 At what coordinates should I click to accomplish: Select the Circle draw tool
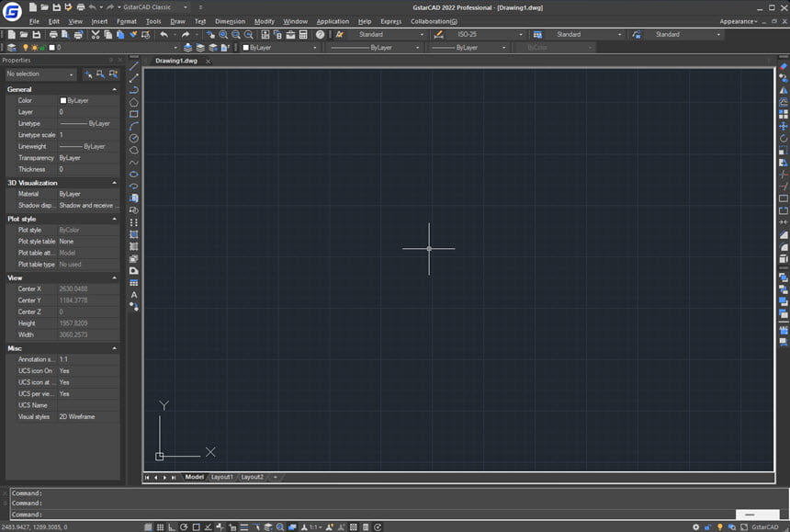click(133, 139)
